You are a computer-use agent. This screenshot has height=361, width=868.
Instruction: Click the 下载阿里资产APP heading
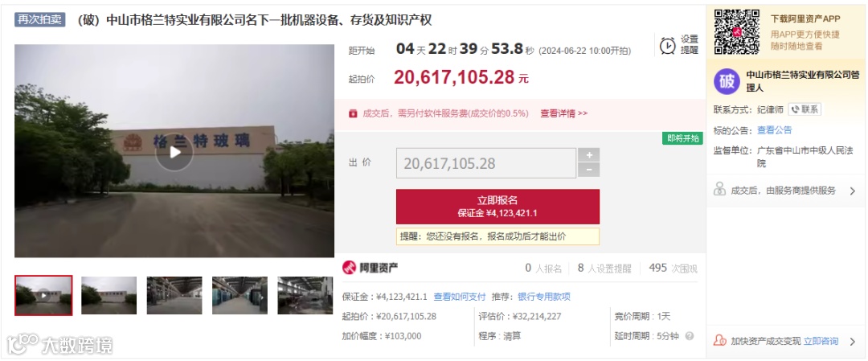click(x=805, y=18)
